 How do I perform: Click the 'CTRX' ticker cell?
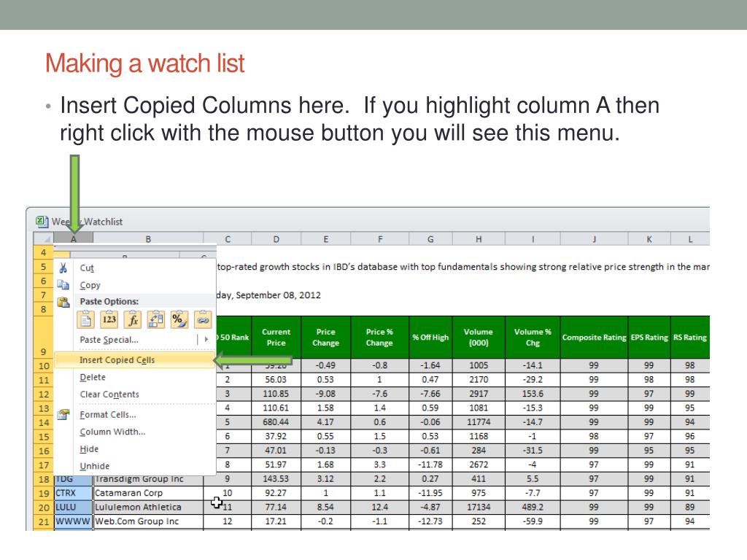(73, 494)
